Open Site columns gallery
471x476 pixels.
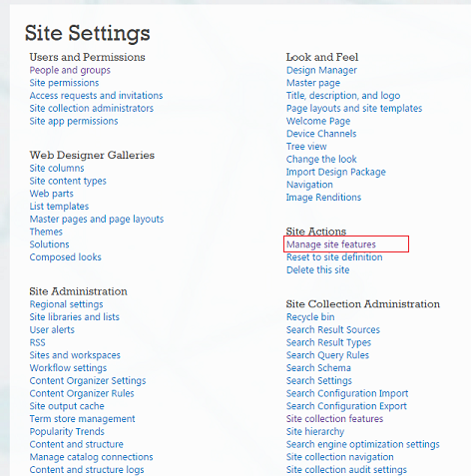pyautogui.click(x=57, y=169)
